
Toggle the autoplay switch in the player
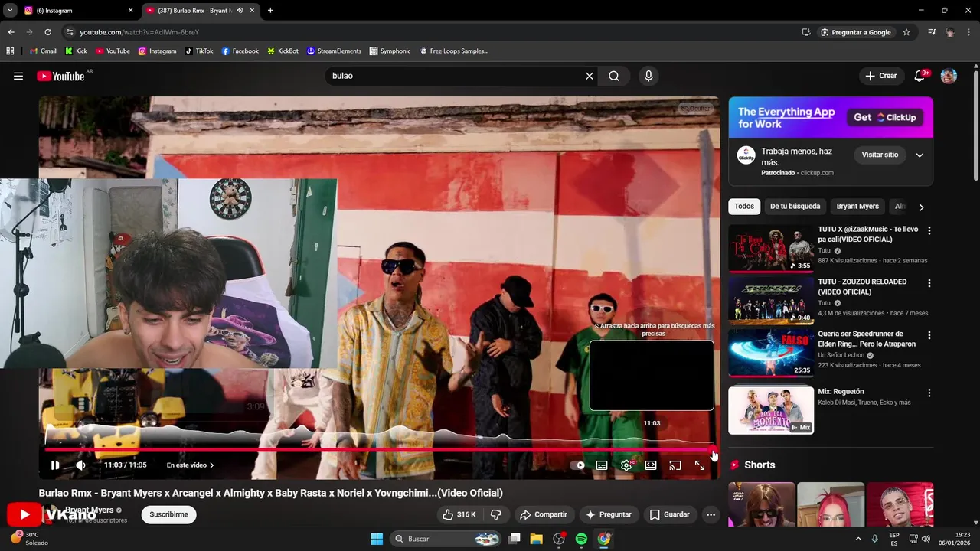[x=577, y=465]
